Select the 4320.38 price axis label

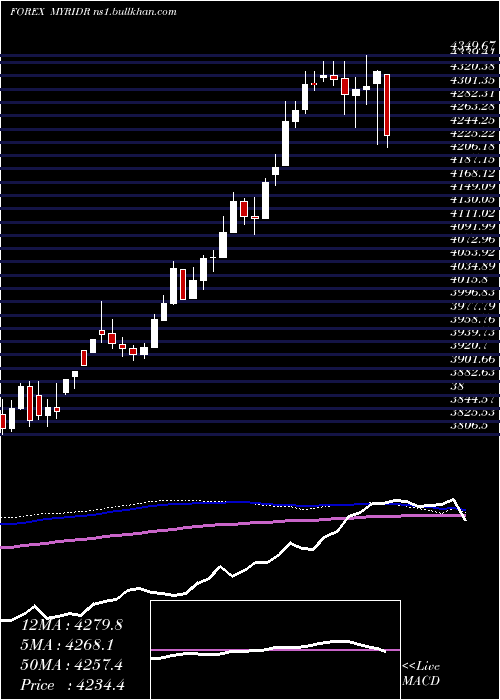tap(474, 67)
